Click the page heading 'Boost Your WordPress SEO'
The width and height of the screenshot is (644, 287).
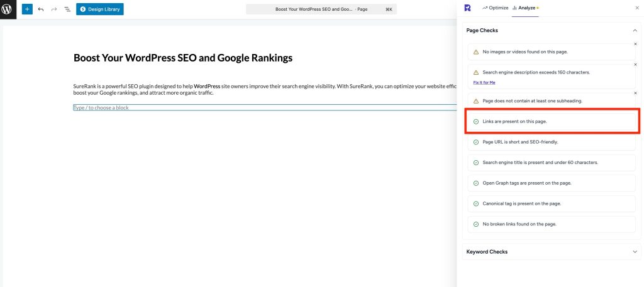point(183,58)
